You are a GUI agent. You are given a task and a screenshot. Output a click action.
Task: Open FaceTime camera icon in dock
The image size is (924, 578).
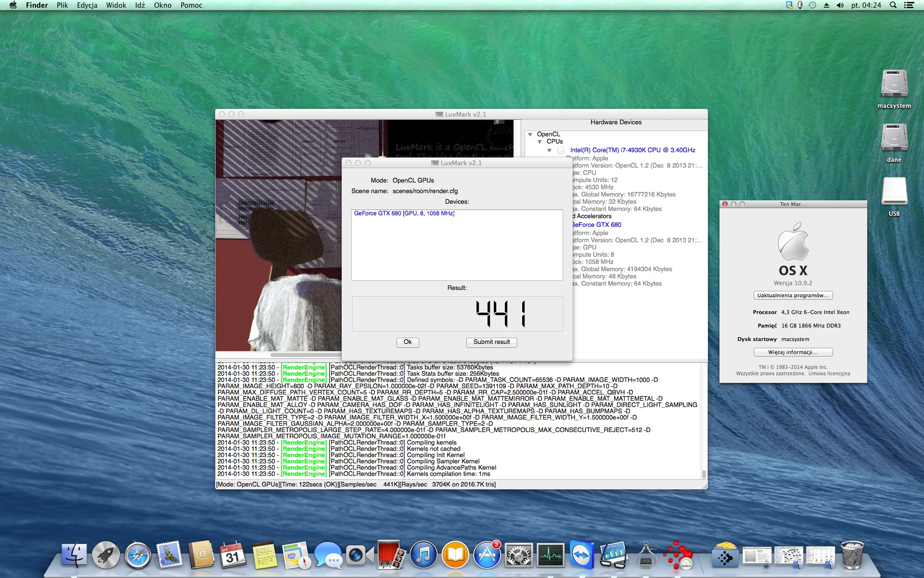[x=360, y=555]
